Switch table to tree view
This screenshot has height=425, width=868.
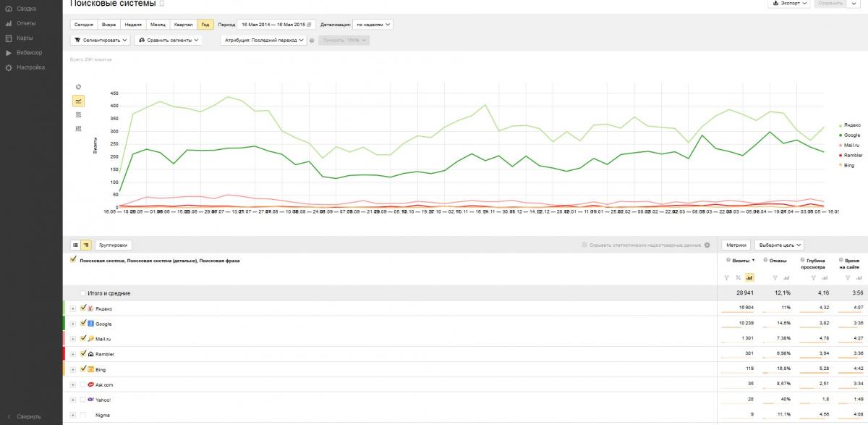click(x=85, y=245)
